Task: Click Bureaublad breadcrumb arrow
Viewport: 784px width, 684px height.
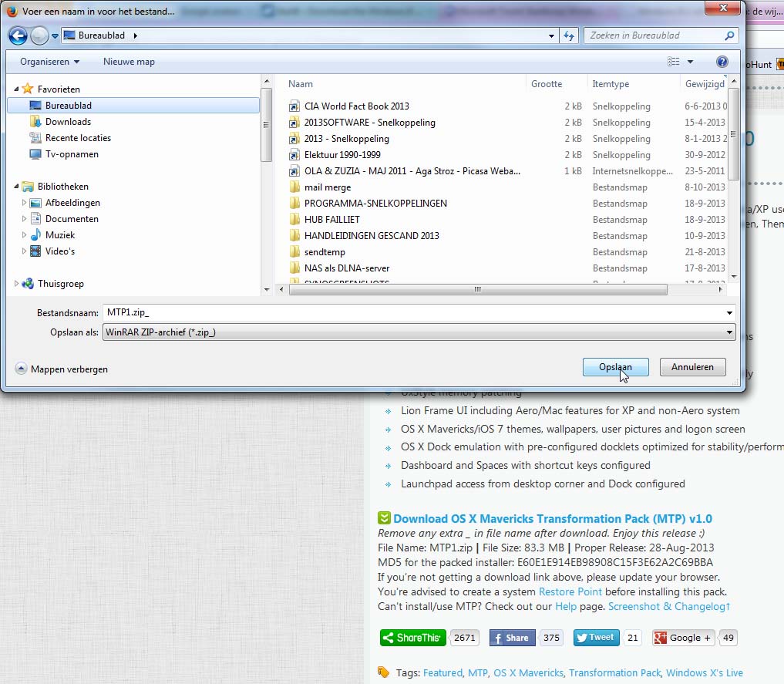Action: point(135,35)
